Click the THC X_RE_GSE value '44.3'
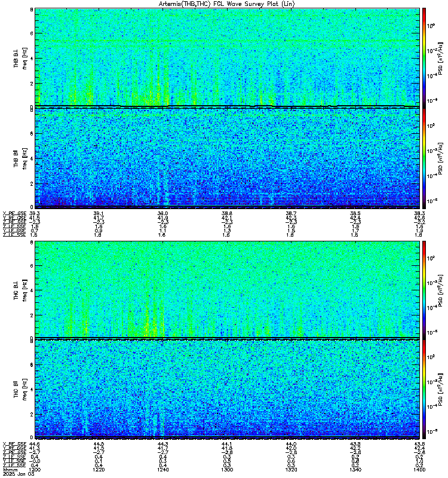Image resolution: width=448 pixels, height=478 pixels. tap(162, 444)
